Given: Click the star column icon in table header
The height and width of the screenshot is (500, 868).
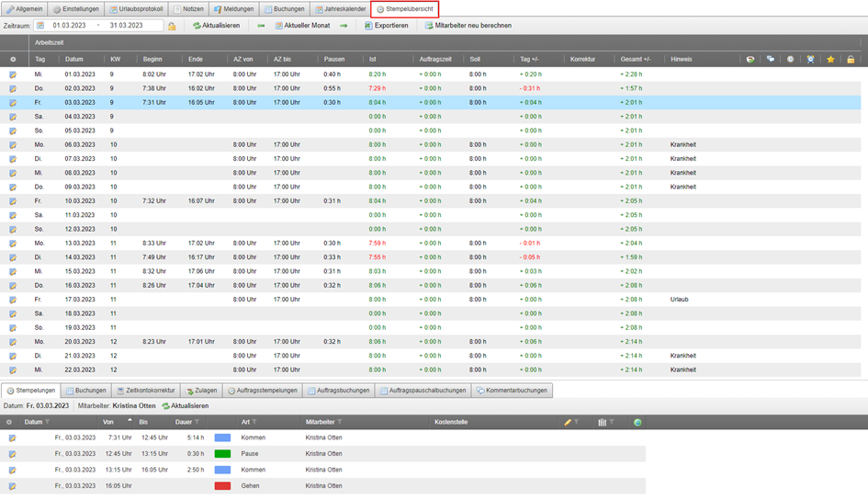Looking at the screenshot, I should (830, 59).
